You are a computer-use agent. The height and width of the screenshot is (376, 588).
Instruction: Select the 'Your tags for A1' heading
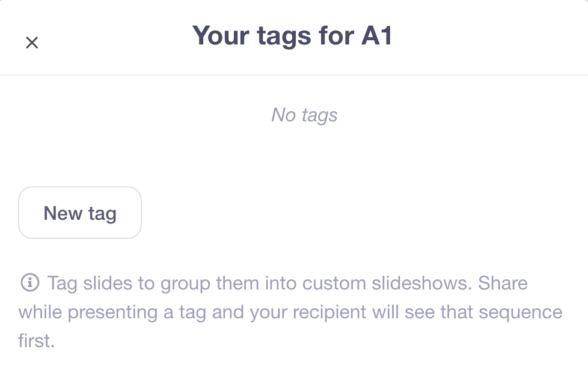tap(292, 37)
